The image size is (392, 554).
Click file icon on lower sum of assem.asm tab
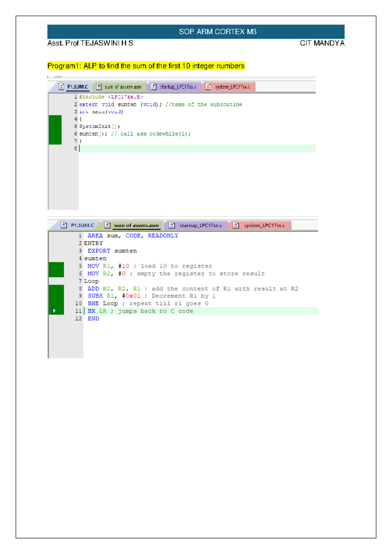click(x=107, y=225)
